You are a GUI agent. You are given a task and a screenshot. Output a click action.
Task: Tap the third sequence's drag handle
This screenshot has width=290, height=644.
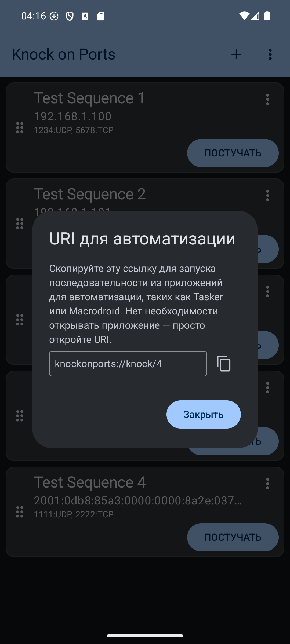tap(20, 320)
